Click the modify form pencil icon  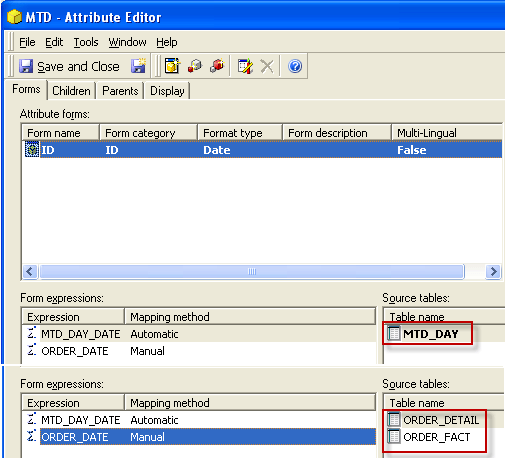[245, 66]
